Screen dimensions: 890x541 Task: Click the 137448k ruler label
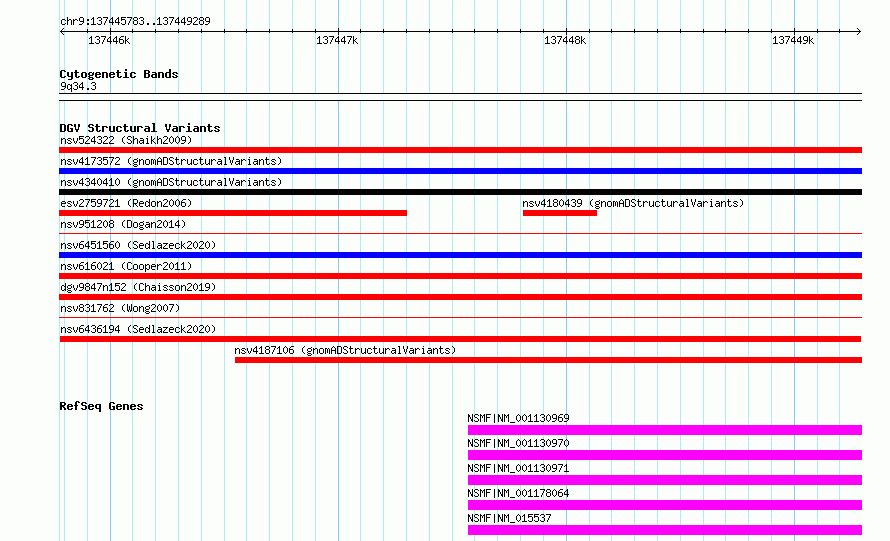click(x=565, y=40)
